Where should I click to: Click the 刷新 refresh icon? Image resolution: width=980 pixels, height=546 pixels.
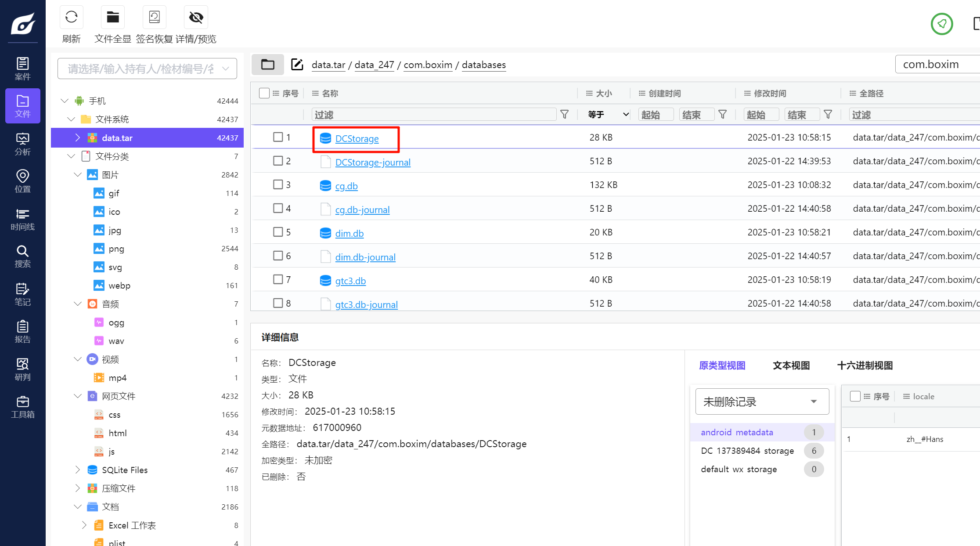coord(71,18)
